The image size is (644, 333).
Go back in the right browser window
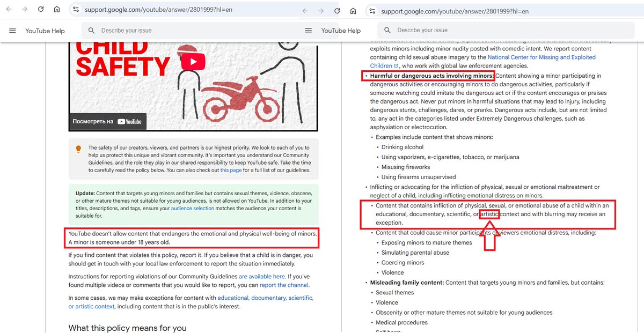coord(305,11)
